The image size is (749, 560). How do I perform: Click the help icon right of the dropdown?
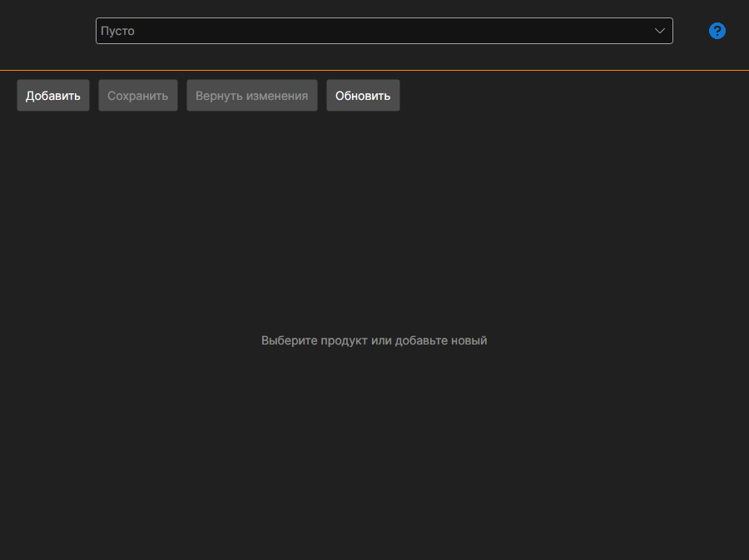coord(717,31)
